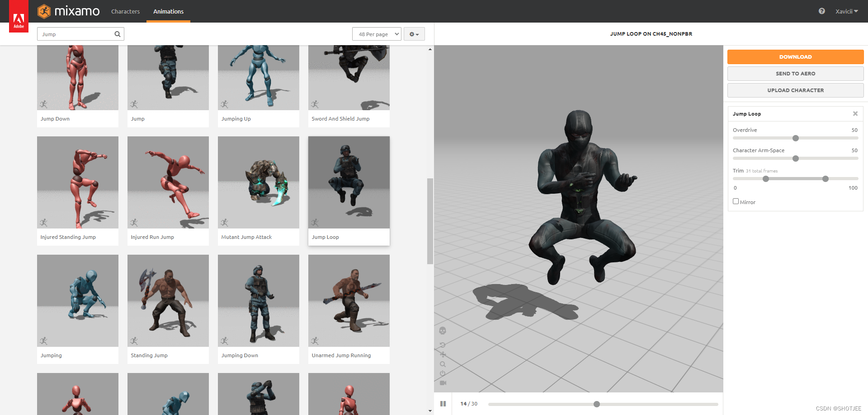Viewport: 868px width, 415px height.
Task: Click running figure icon on Standing Jump
Action: (x=134, y=341)
